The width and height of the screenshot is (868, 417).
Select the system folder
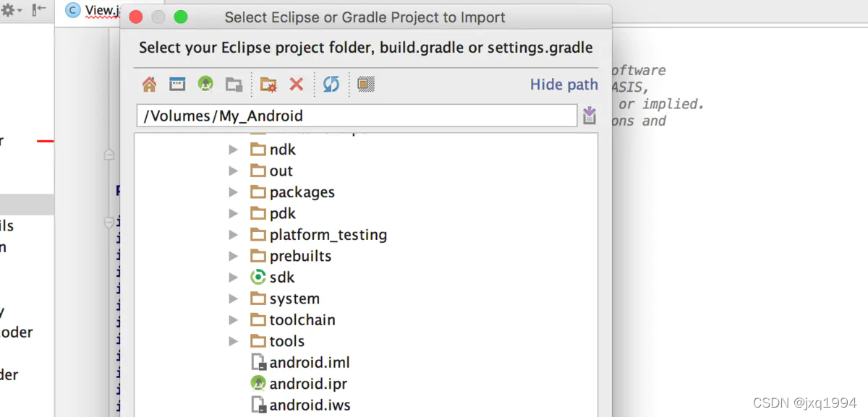click(x=294, y=298)
